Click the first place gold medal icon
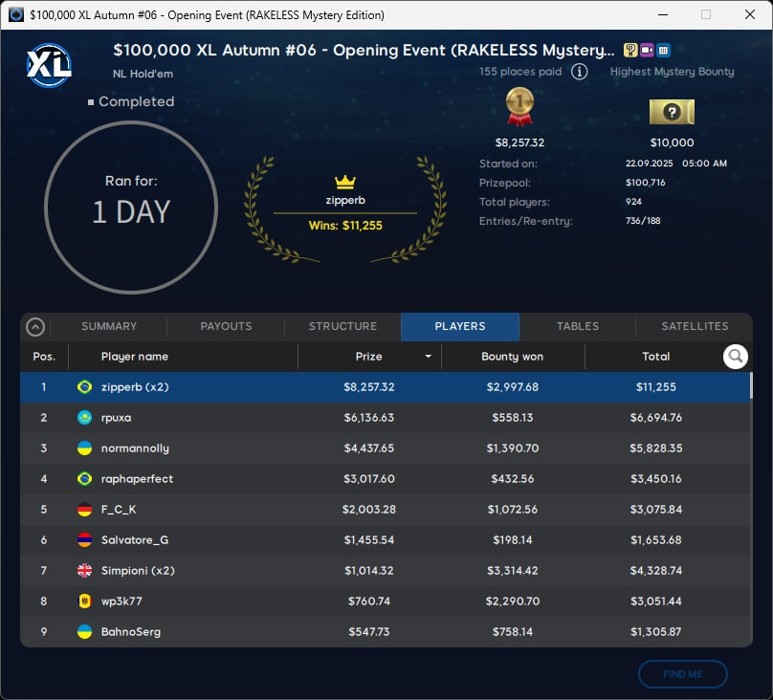The height and width of the screenshot is (700, 773). click(519, 107)
